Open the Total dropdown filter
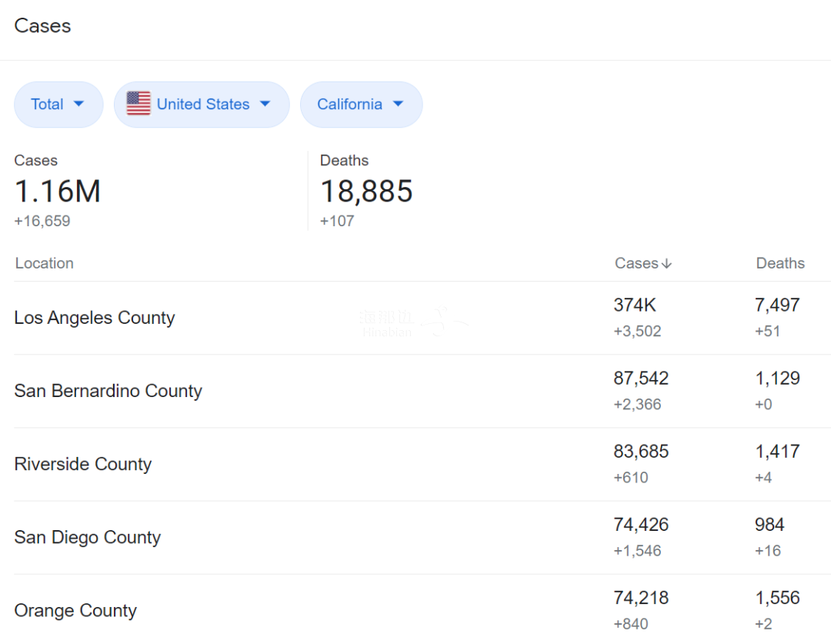Viewport: 831px width, 644px height. pyautogui.click(x=58, y=105)
